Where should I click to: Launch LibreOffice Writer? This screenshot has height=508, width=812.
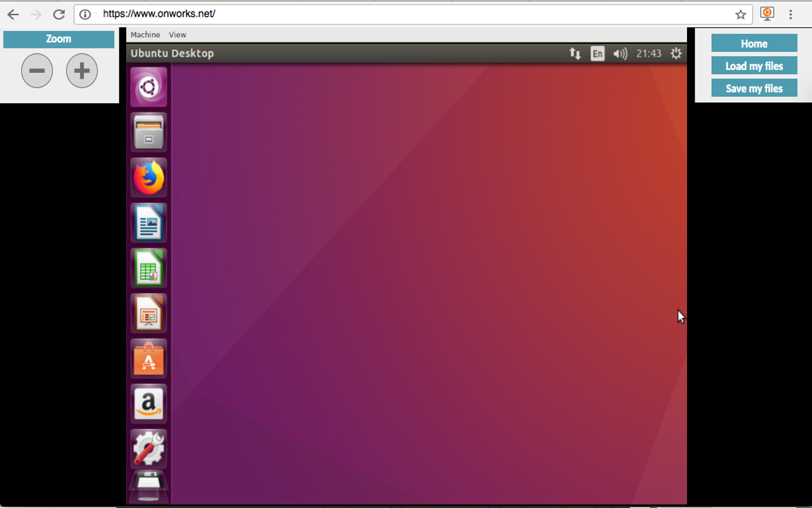[x=148, y=222]
